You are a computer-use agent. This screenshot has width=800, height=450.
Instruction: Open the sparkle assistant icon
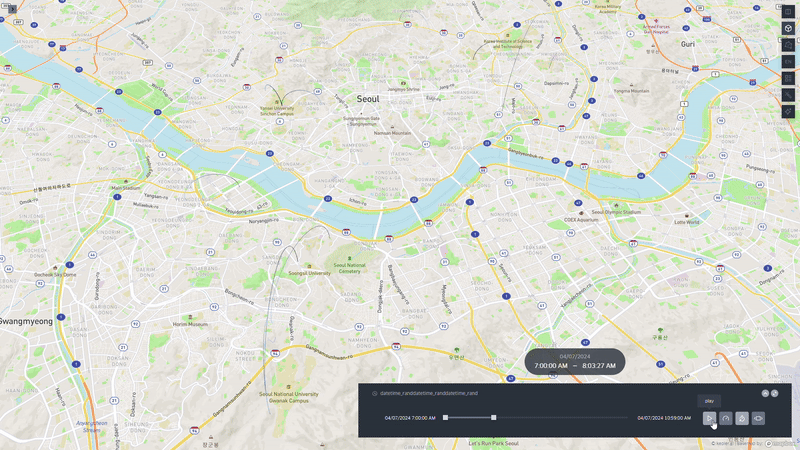[x=788, y=111]
